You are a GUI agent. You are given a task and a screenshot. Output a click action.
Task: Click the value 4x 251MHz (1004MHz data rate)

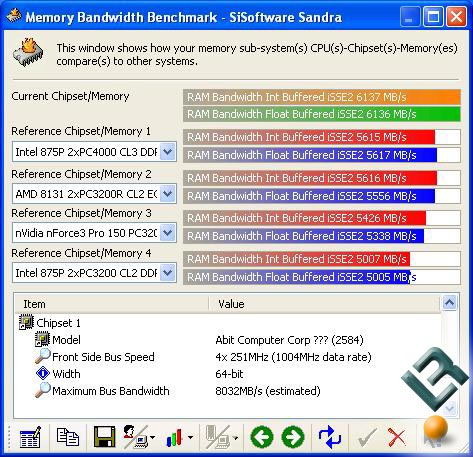click(293, 357)
